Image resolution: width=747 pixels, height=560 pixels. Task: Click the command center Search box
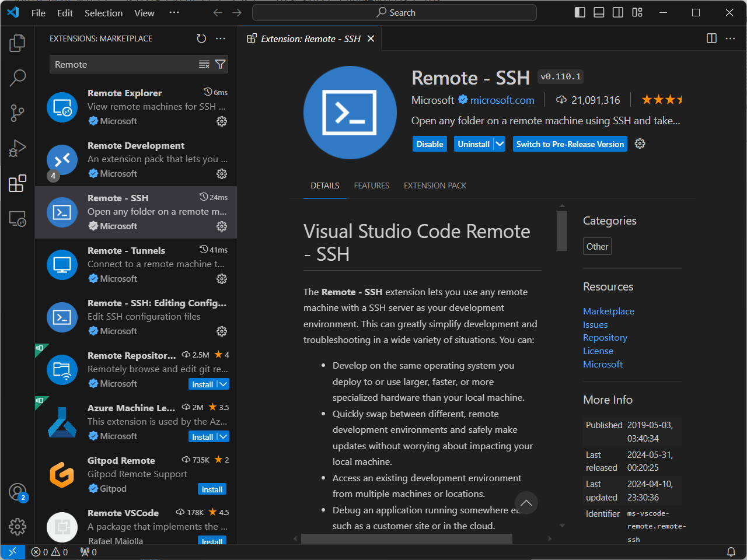point(395,12)
